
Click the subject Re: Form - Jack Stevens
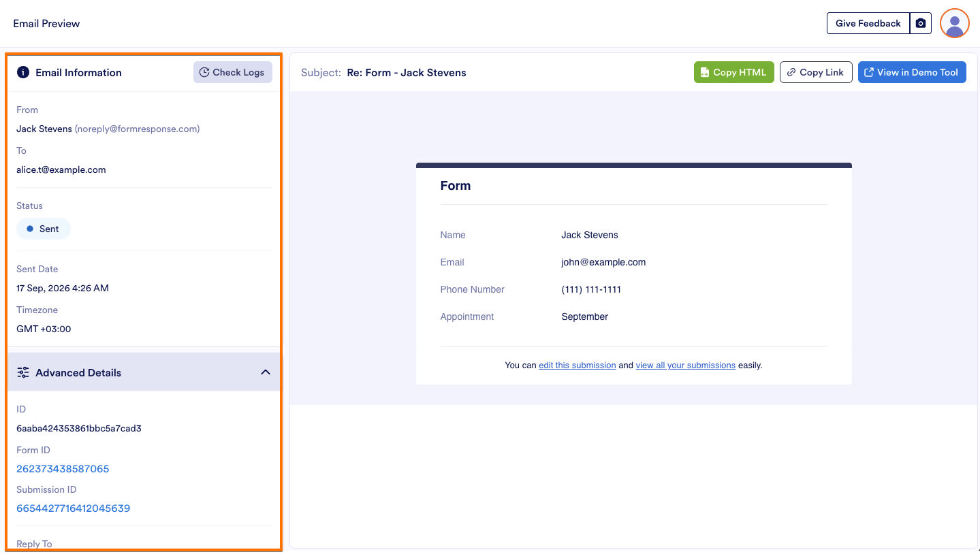[x=407, y=72]
